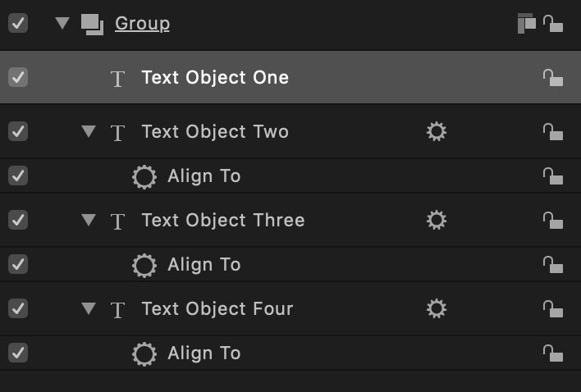581x392 pixels.
Task: Uncheck the Group activation checkbox
Action: coord(17,23)
